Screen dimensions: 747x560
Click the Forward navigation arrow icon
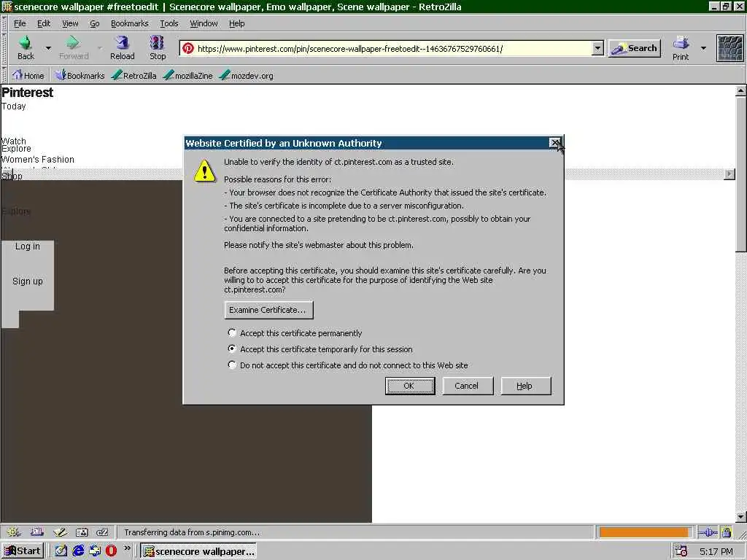click(73, 43)
